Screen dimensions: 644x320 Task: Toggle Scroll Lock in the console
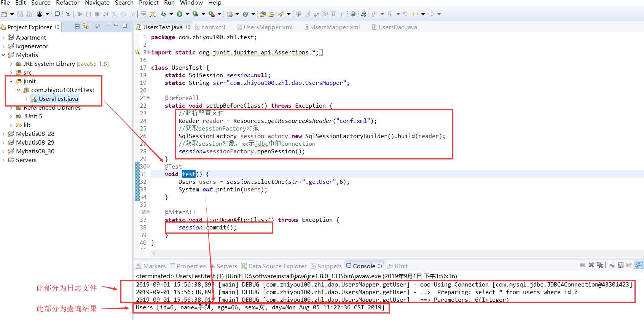[x=620, y=265]
